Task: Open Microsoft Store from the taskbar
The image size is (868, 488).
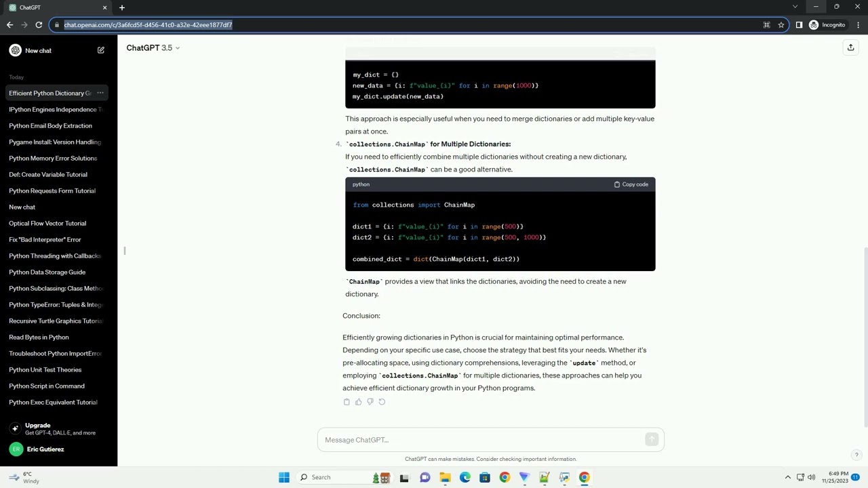Action: point(484,477)
